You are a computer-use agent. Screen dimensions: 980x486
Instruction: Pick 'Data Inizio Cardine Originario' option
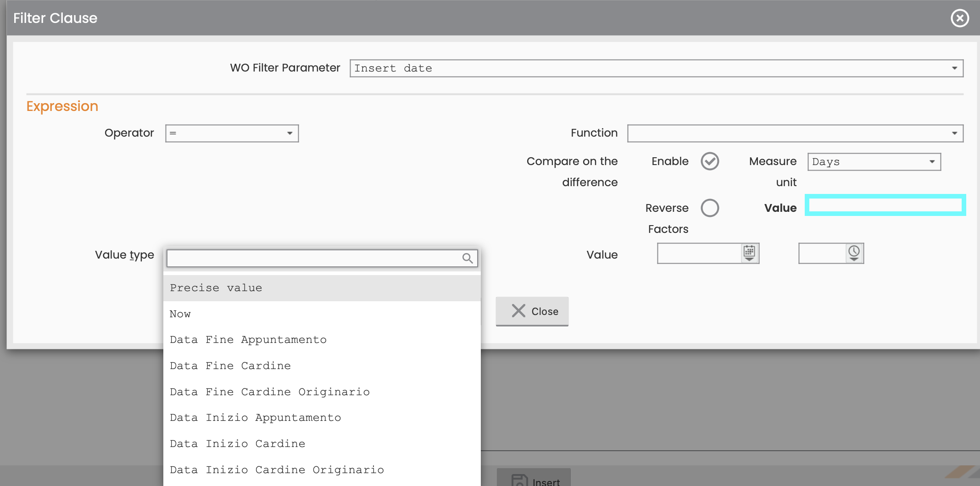[x=322, y=470]
